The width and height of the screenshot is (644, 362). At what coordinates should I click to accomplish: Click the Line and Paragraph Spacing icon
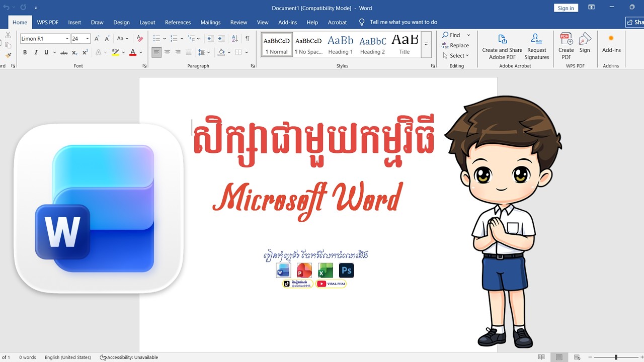tap(201, 52)
